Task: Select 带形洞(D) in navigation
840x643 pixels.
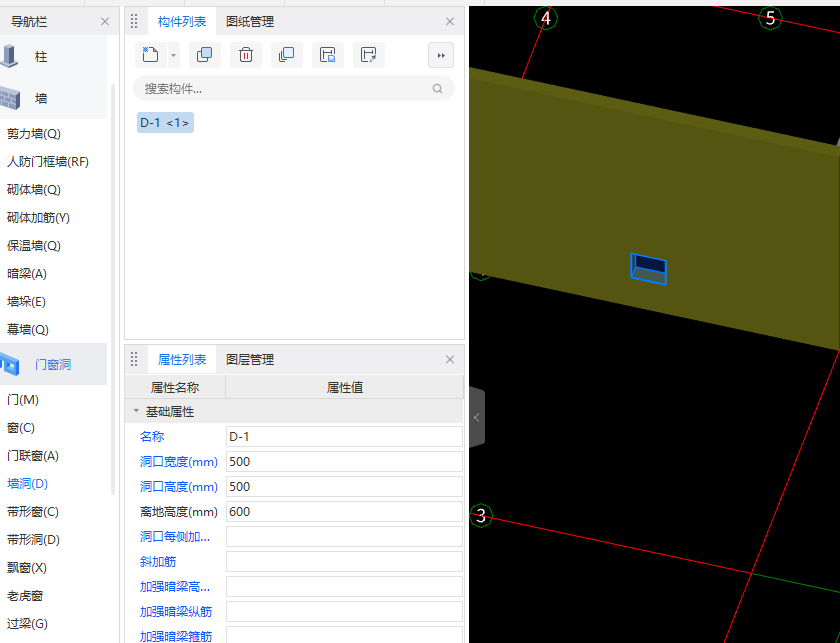Action: (33, 540)
